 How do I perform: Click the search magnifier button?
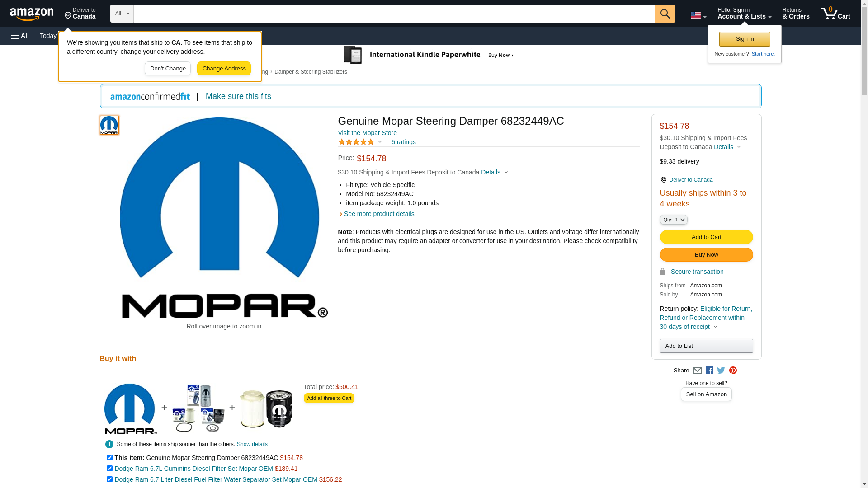[665, 14]
